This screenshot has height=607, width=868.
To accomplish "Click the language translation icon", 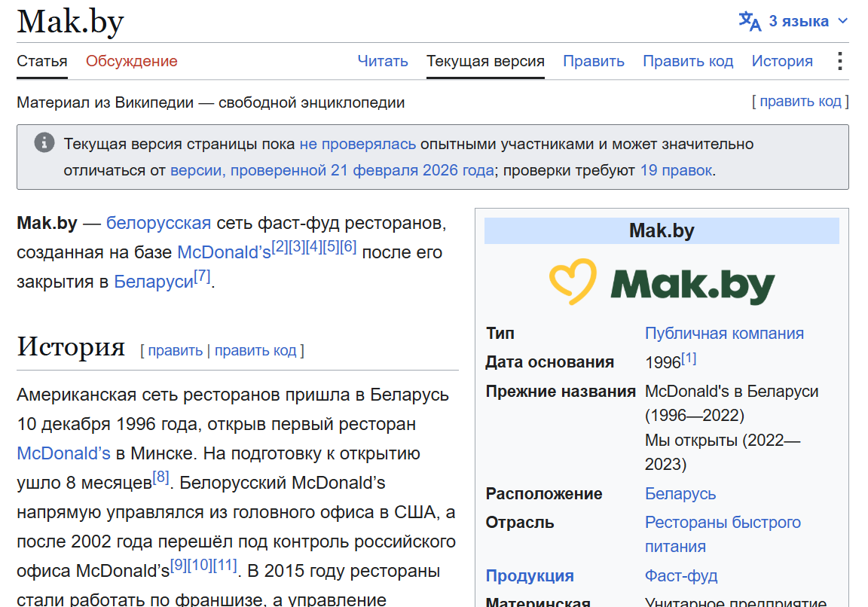I will 750,22.
